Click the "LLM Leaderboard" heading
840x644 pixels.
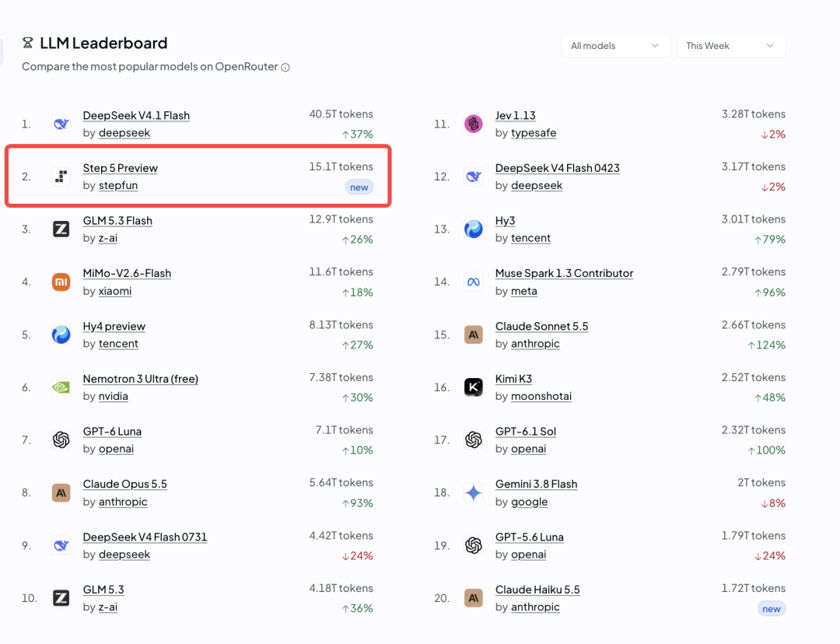103,43
